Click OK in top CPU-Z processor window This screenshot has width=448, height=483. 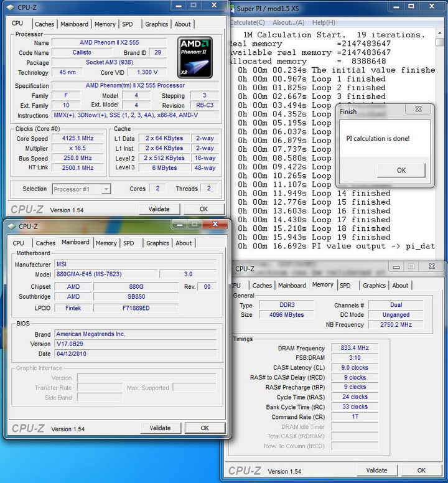tap(204, 209)
